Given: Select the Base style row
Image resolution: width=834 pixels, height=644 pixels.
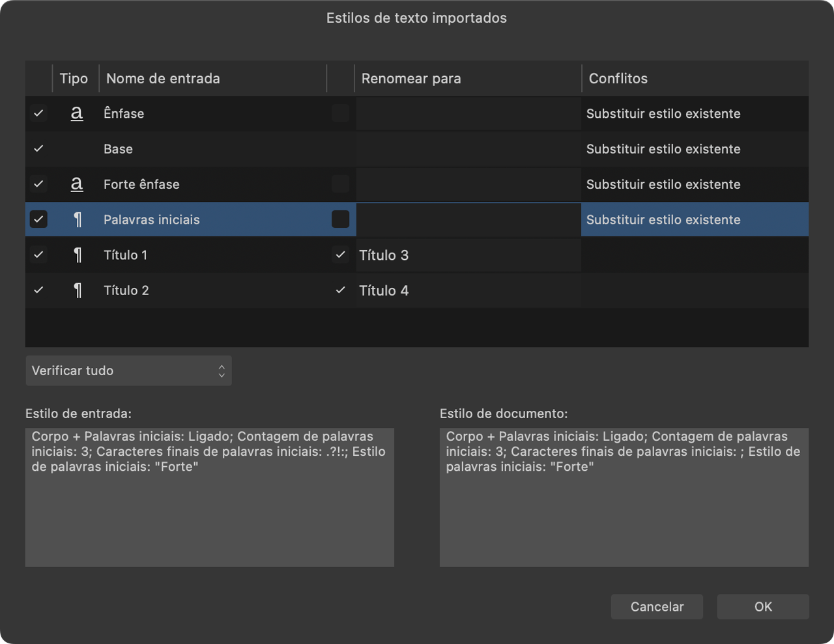Looking at the screenshot, I should click(x=195, y=149).
